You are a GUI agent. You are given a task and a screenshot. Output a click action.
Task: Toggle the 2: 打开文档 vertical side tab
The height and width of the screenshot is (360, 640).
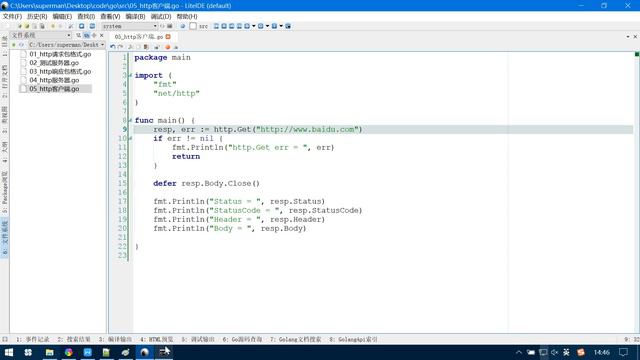4,82
